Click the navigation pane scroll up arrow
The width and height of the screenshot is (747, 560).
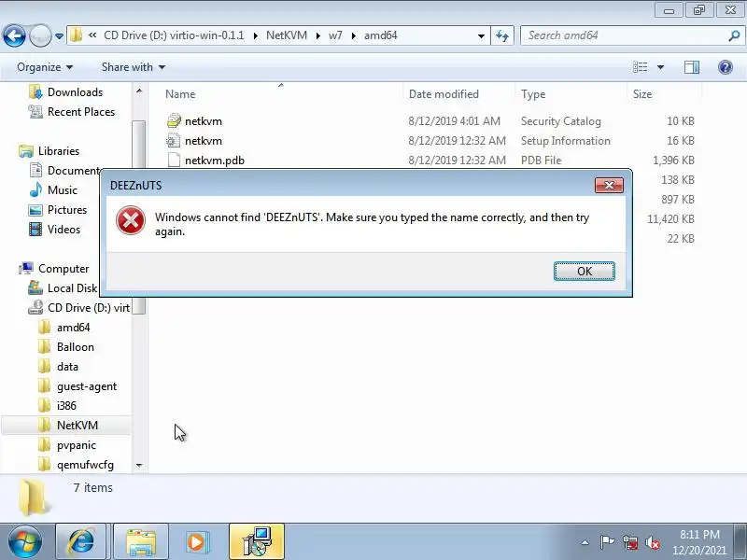click(x=139, y=91)
